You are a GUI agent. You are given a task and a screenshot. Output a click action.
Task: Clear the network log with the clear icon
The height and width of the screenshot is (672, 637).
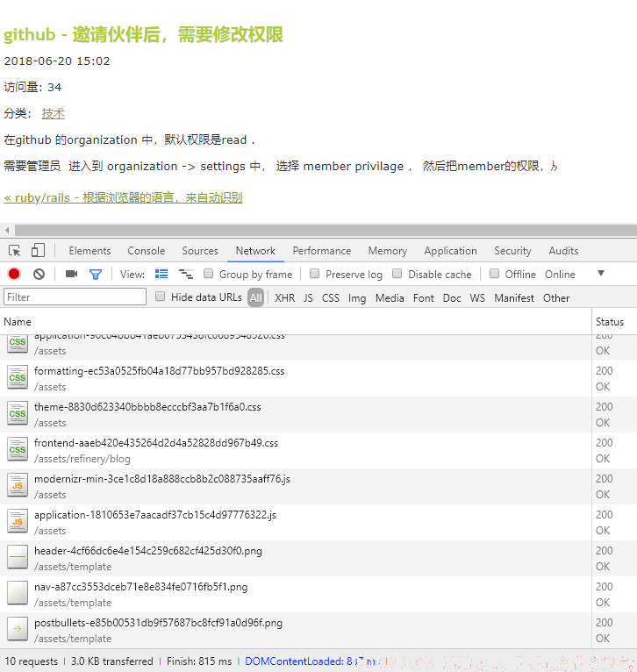[x=39, y=274]
